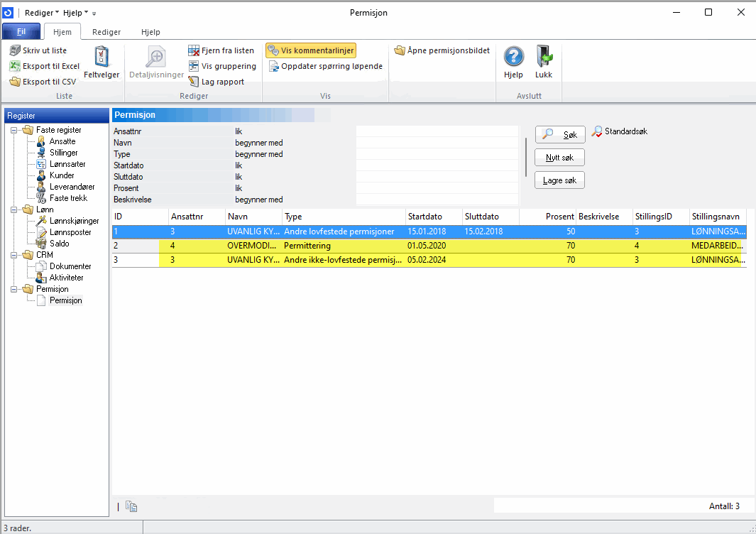
Task: Collapse the CRM tree folder
Action: point(14,255)
